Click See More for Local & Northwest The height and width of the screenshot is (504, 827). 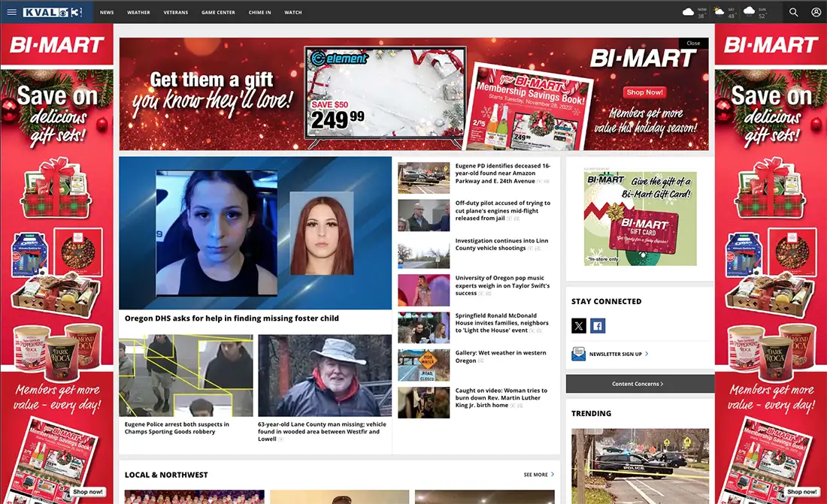coord(538,475)
